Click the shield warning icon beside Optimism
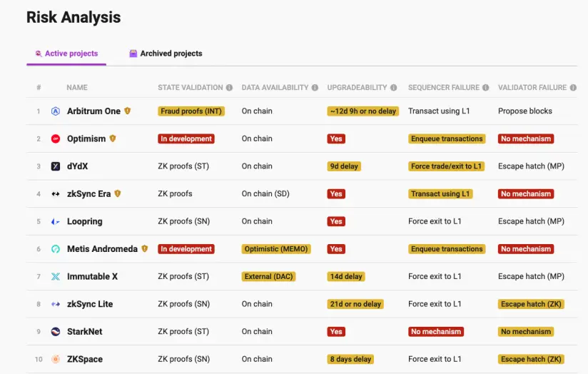 click(113, 138)
